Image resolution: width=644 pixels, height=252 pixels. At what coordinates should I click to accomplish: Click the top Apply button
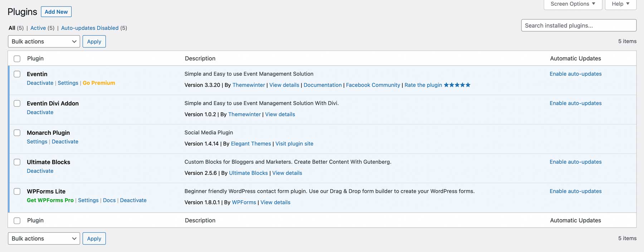(x=94, y=42)
